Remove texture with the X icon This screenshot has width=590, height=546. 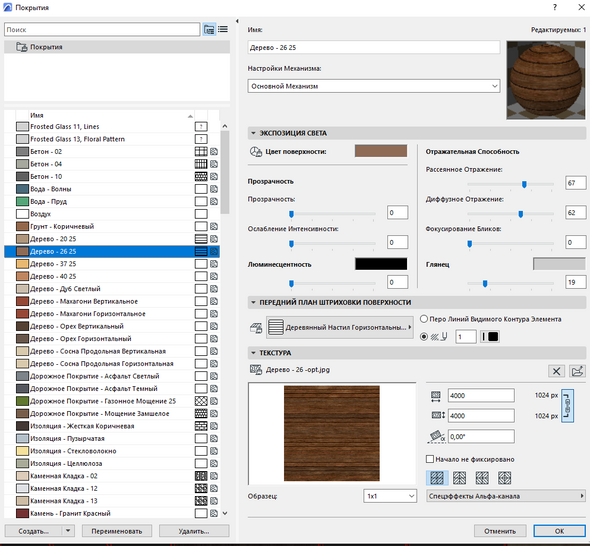point(556,371)
